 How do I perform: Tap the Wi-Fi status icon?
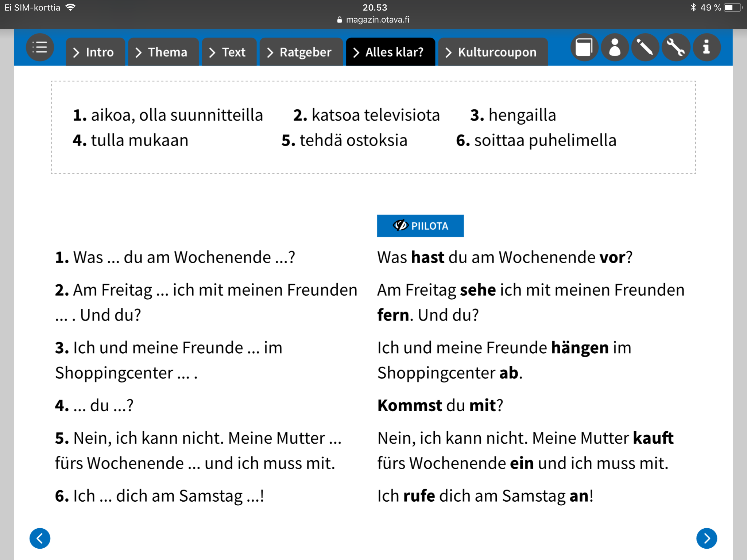[x=70, y=7]
